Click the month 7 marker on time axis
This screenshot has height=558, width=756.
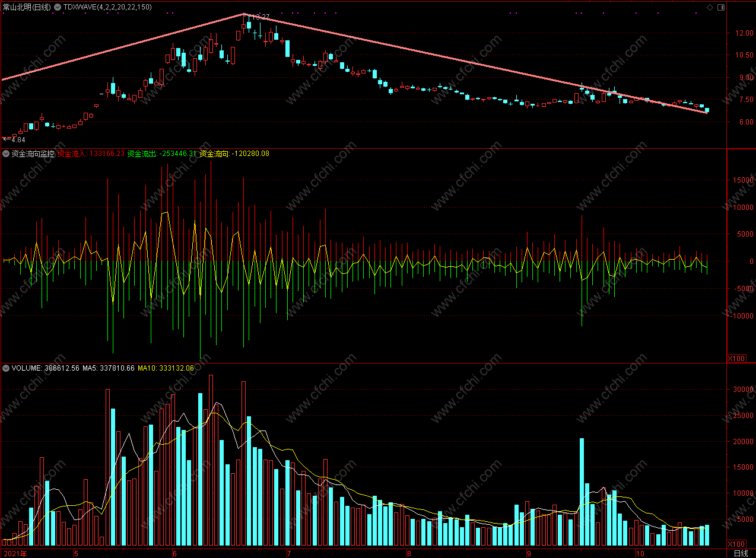(289, 554)
